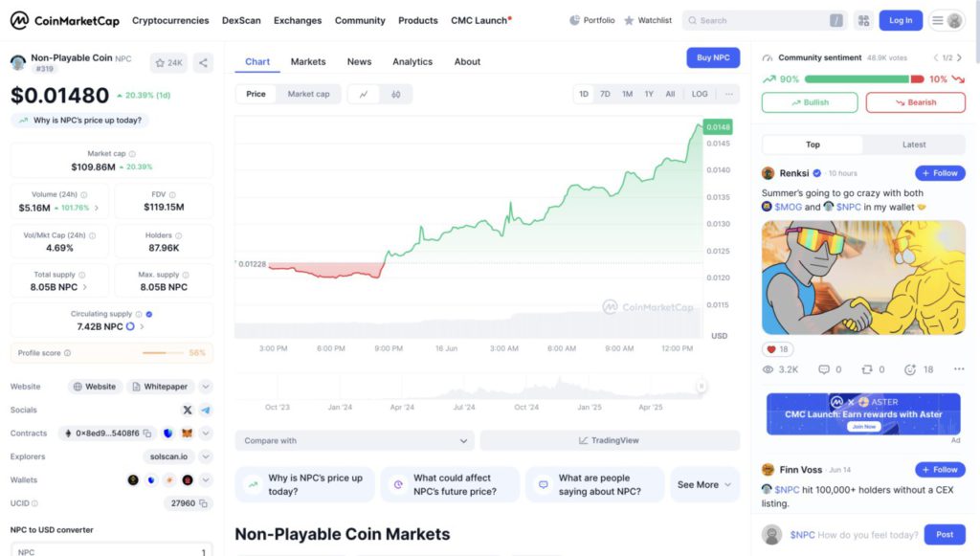Image resolution: width=980 pixels, height=556 pixels.
Task: Switch to candlestick chart icon
Action: (395, 95)
